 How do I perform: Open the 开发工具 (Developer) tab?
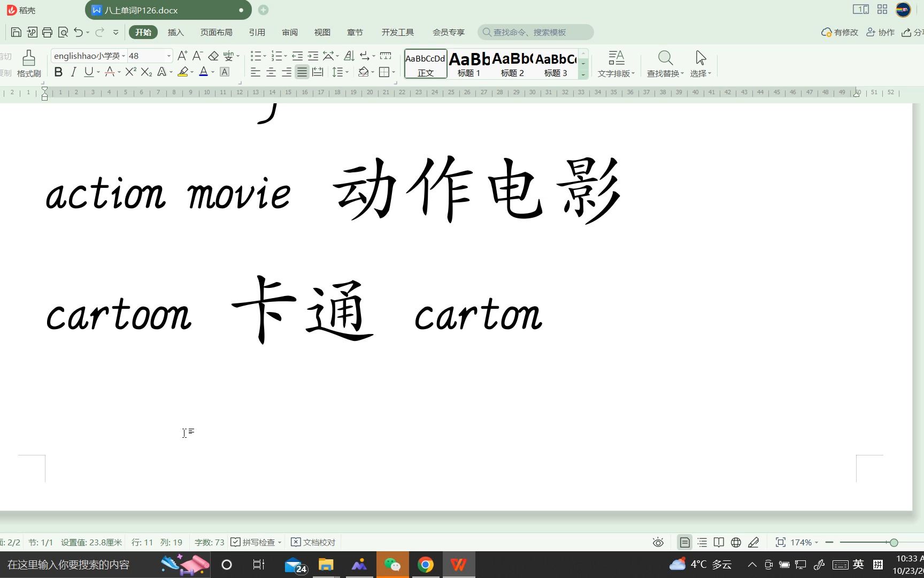397,33
